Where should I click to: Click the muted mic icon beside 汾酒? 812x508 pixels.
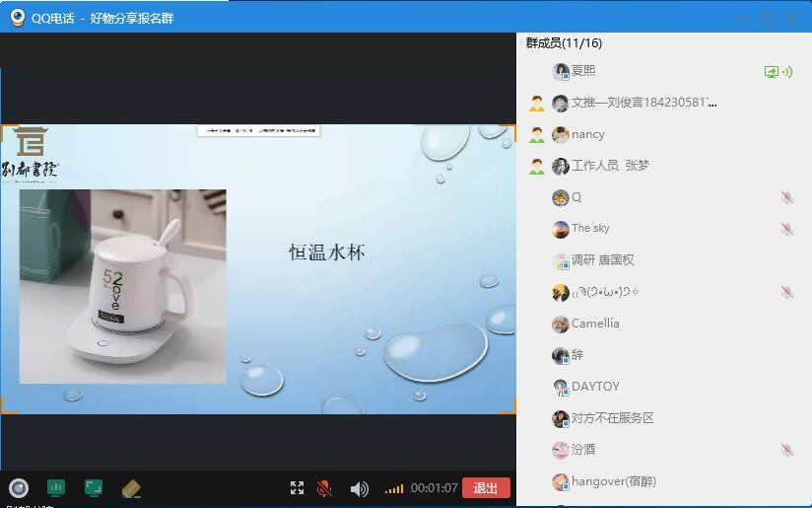pos(786,450)
